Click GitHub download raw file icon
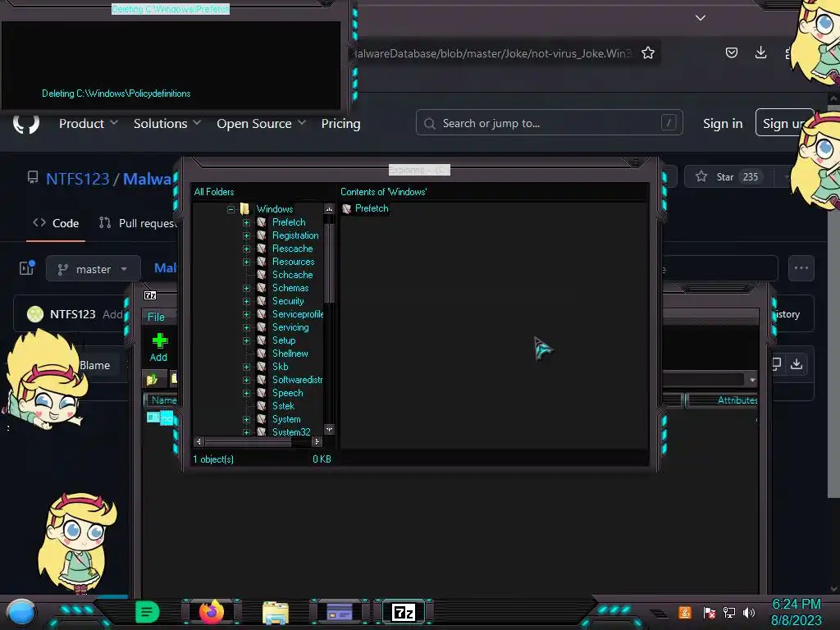The height and width of the screenshot is (630, 840). point(796,364)
